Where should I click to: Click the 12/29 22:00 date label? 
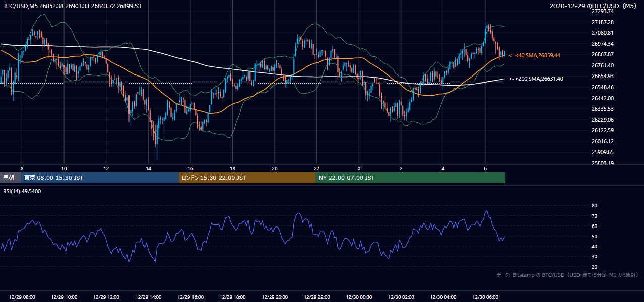[x=316, y=297]
